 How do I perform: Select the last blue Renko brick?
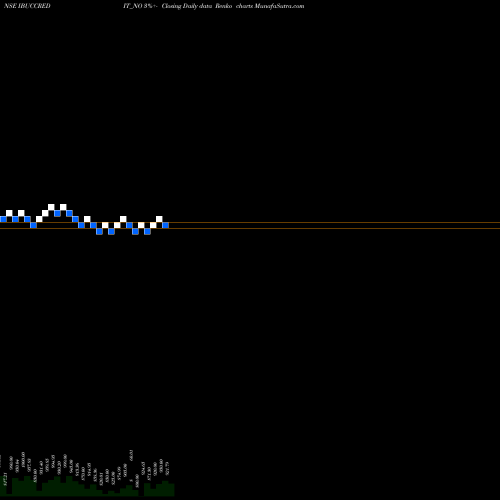pos(165,225)
